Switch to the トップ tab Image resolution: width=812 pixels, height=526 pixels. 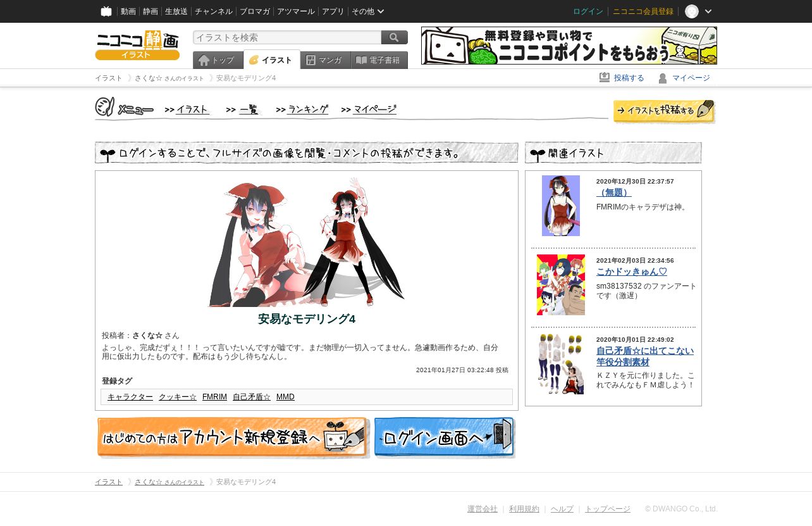coord(218,60)
